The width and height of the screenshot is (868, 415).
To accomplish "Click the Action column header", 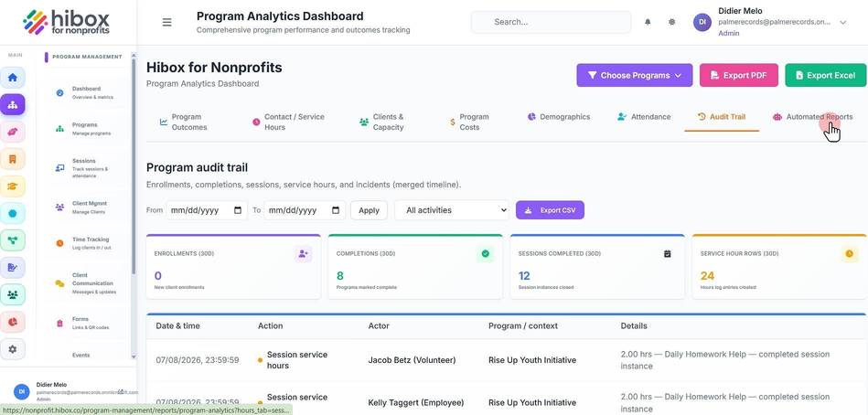I will point(270,326).
